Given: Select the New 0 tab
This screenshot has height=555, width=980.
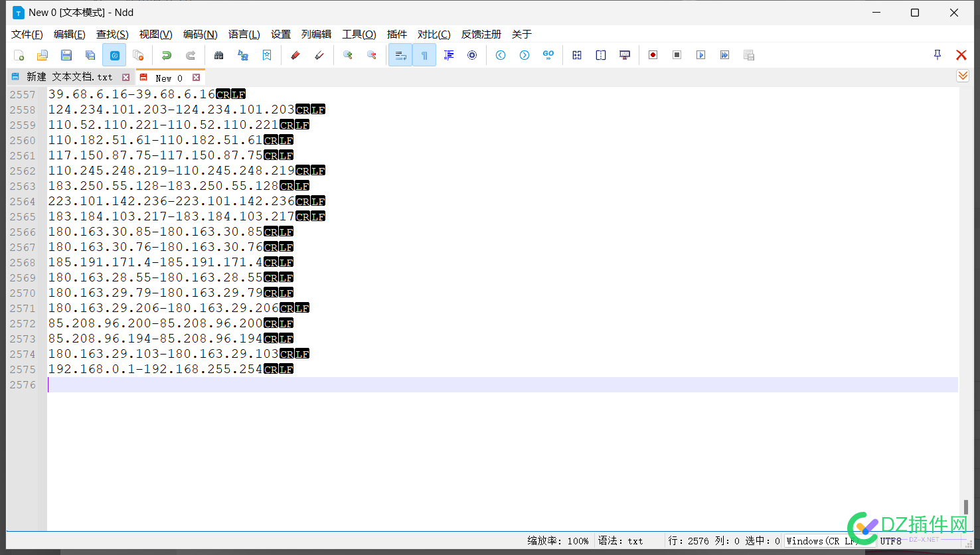Looking at the screenshot, I should pos(169,78).
